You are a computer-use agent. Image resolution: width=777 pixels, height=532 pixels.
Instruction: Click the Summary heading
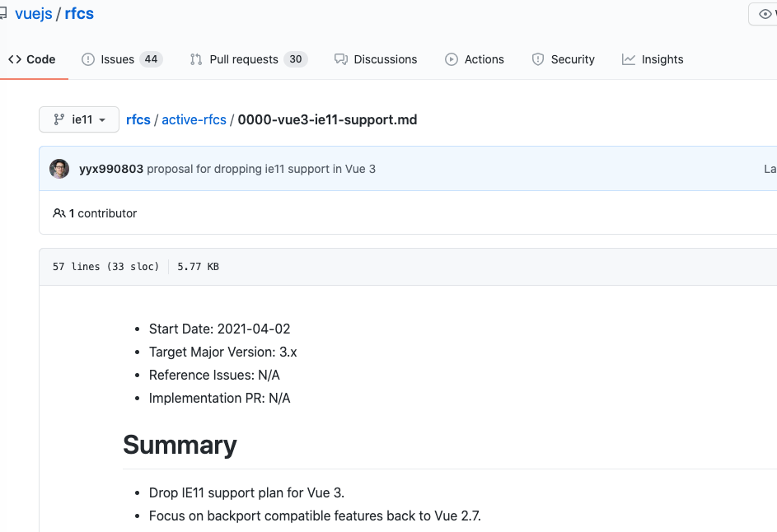pyautogui.click(x=180, y=445)
